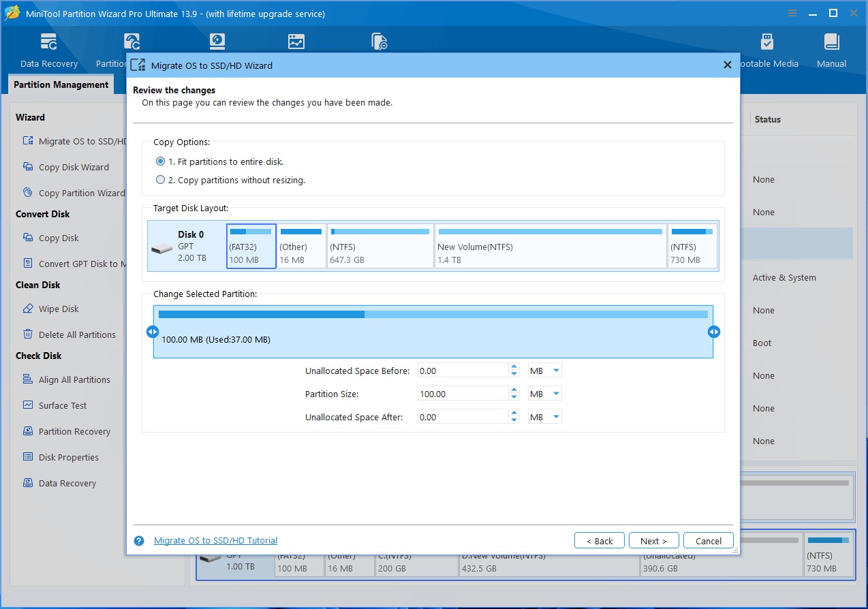
Task: Select the NTFS 647.3 GB target partition
Action: pos(380,246)
